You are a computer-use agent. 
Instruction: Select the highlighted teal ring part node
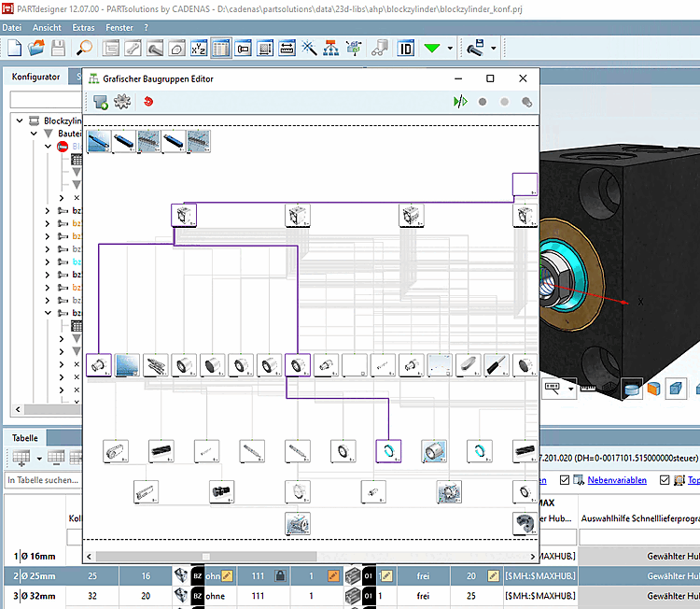[388, 451]
